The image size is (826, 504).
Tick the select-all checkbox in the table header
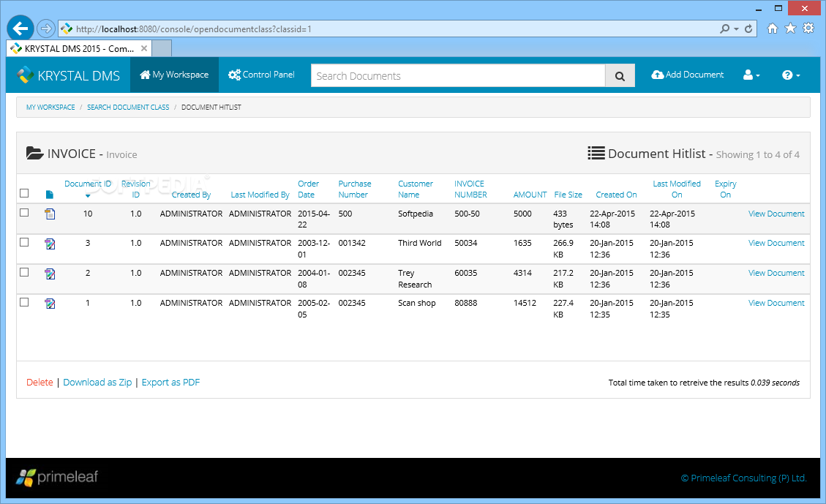[24, 193]
